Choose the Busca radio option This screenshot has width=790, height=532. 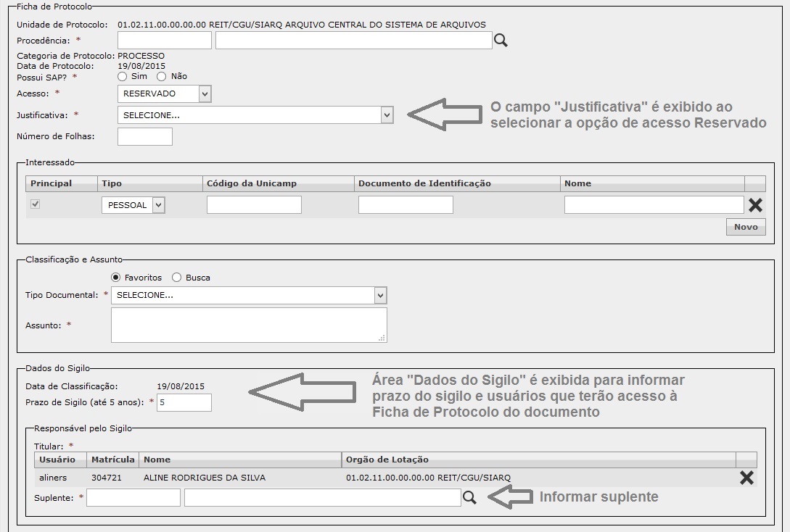click(x=176, y=278)
